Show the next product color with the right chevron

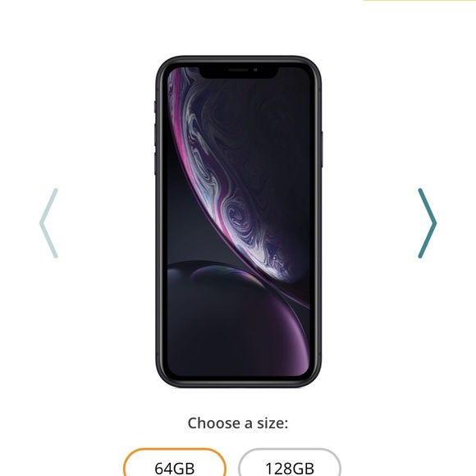click(427, 223)
